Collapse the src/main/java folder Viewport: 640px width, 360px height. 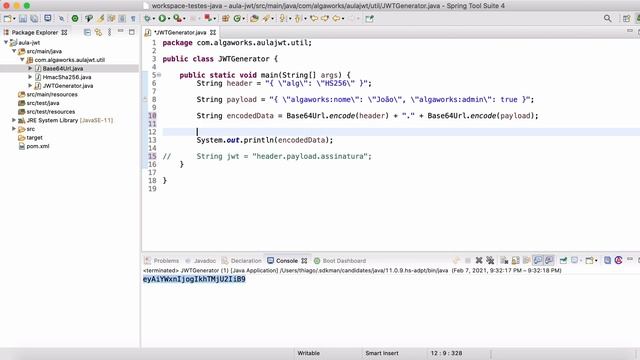14,51
